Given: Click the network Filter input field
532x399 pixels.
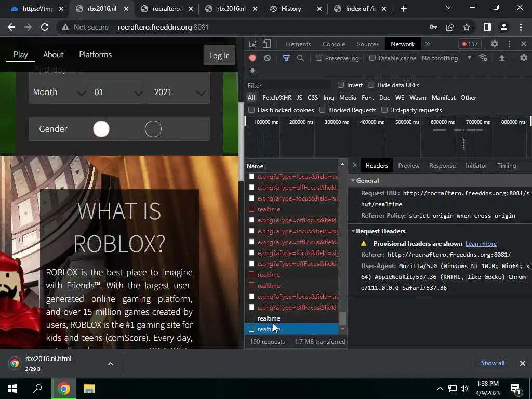Looking at the screenshot, I should tap(288, 86).
